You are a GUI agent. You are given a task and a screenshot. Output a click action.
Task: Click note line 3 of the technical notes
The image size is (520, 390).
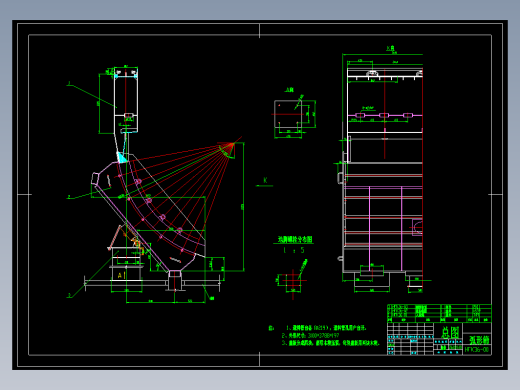330,343
